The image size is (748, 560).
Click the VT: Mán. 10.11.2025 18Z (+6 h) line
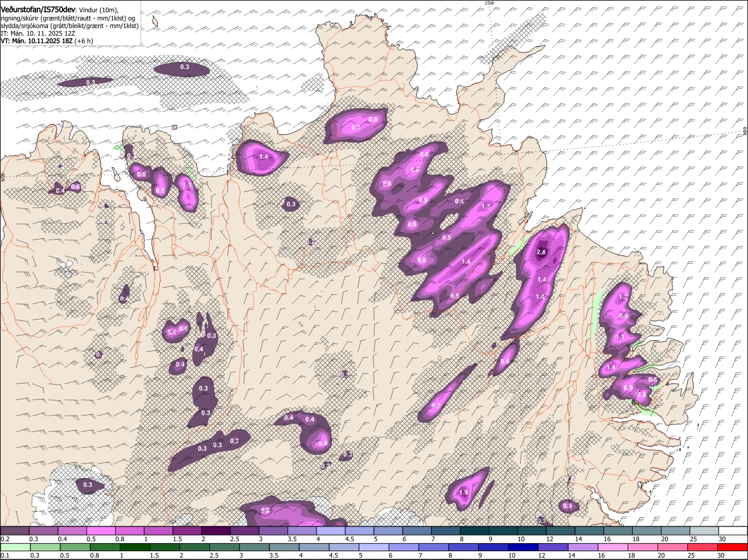[47, 41]
